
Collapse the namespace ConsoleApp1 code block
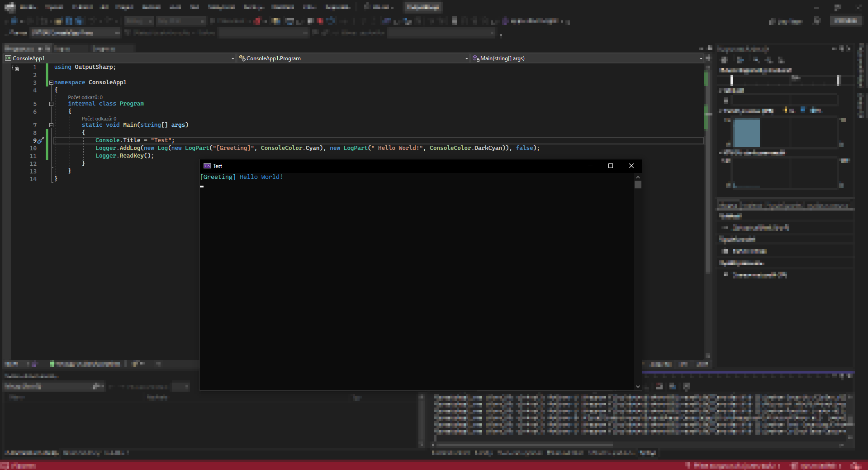[x=51, y=82]
